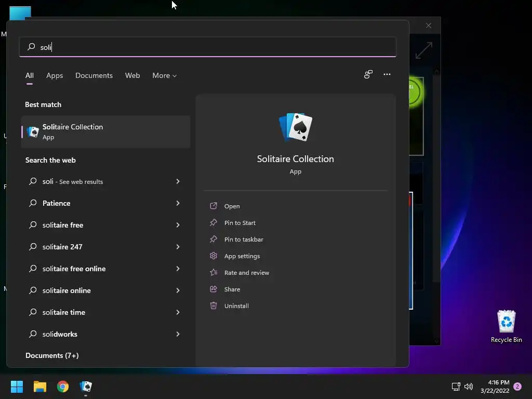The height and width of the screenshot is (399, 532).
Task: Open the three-dot search options menu
Action: click(x=387, y=74)
